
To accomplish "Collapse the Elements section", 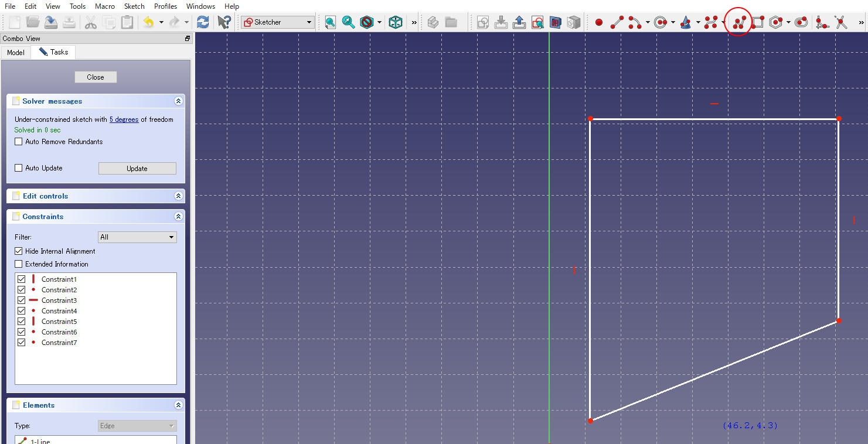I will 178,405.
